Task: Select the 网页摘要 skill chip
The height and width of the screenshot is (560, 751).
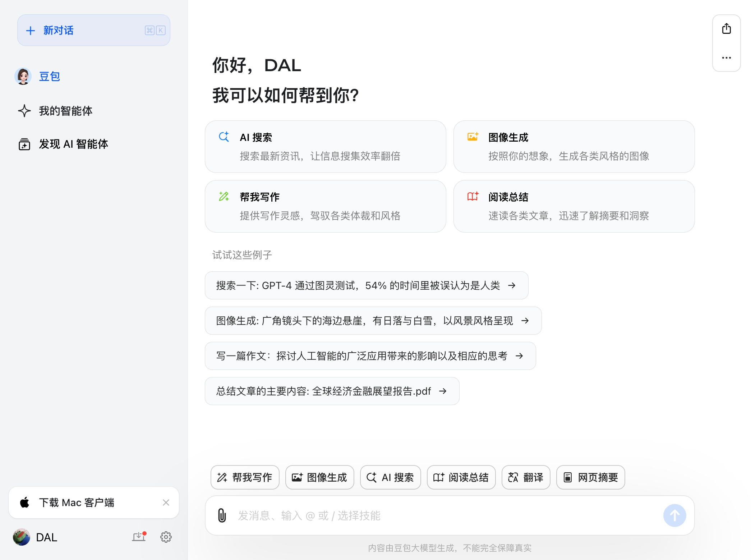Action: (x=590, y=477)
